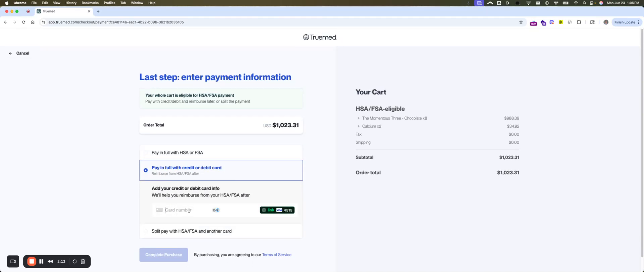644x272 pixels.
Task: Open Chrome profile avatar
Action: point(606,22)
